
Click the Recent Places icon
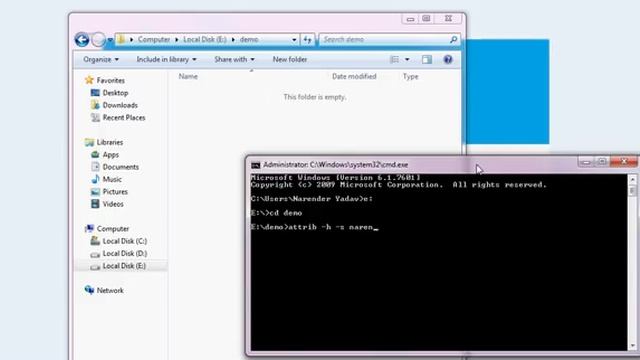tap(95, 118)
